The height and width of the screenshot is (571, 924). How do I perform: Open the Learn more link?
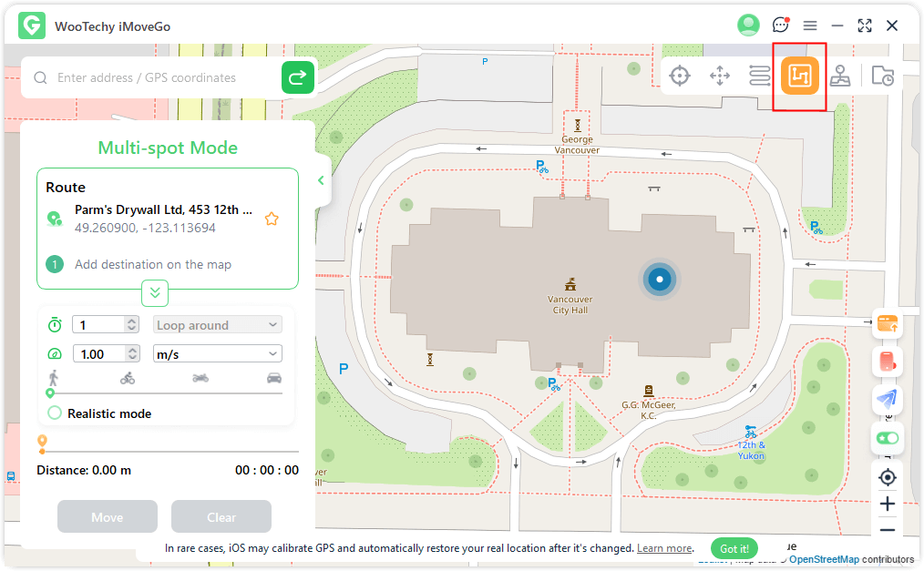tap(664, 549)
